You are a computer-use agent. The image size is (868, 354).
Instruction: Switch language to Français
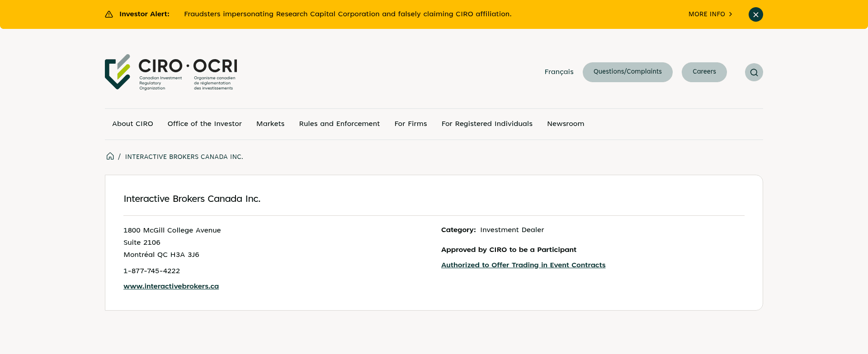click(x=559, y=72)
